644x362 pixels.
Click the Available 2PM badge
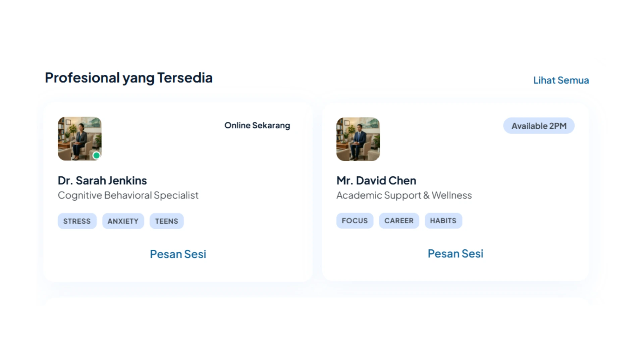tap(539, 126)
